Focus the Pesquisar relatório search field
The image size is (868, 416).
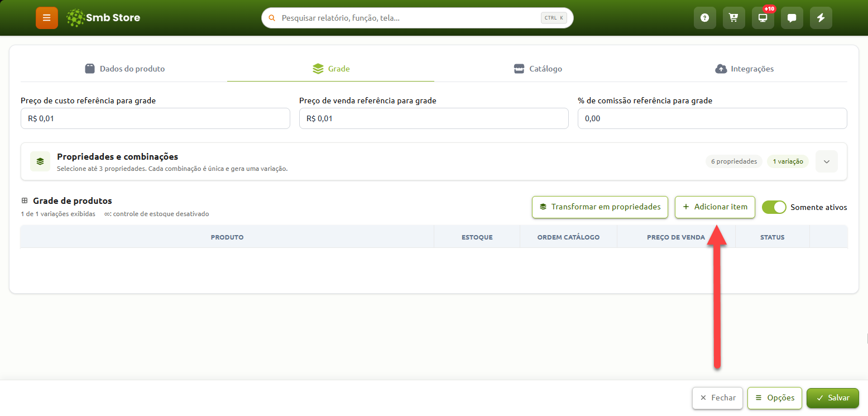[418, 18]
